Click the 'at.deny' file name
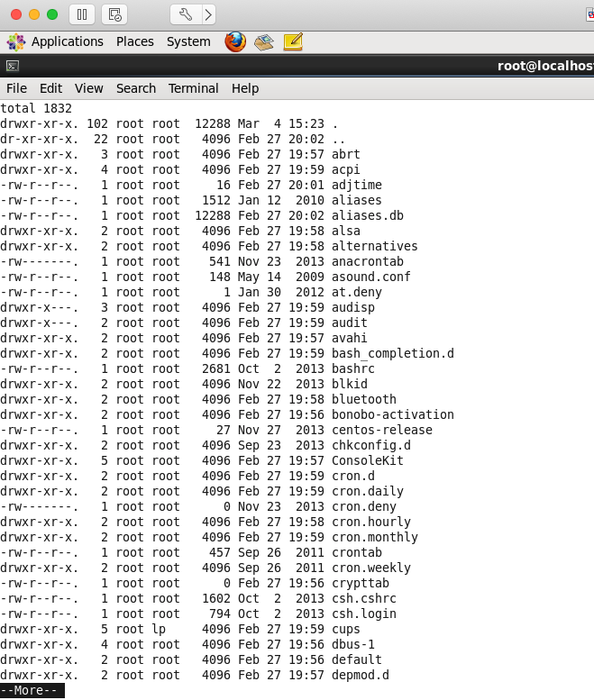Screen dimensions: 594x700 356,293
